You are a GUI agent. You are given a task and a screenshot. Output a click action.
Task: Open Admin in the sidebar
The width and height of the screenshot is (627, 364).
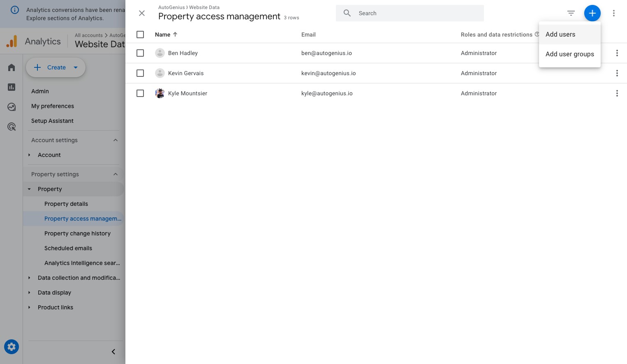[40, 91]
